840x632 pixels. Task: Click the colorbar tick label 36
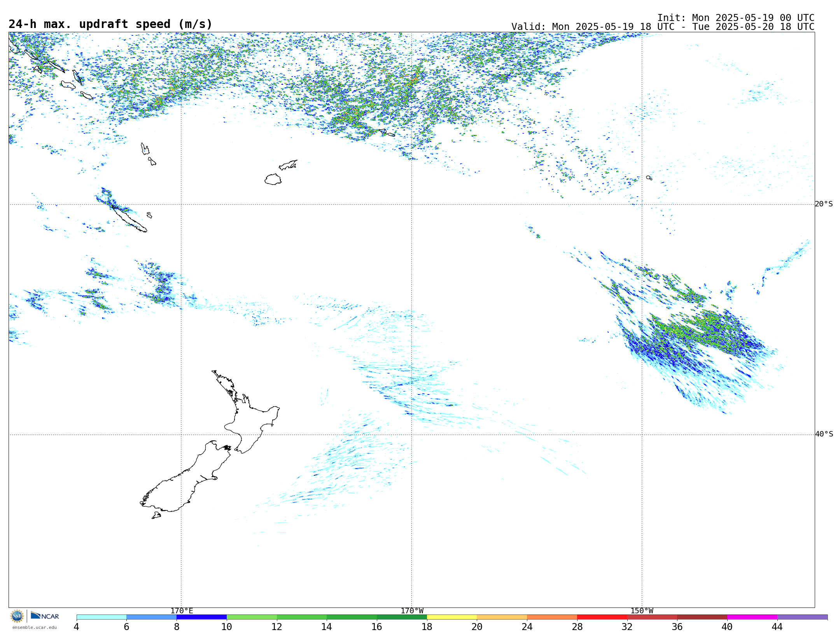pos(677,627)
